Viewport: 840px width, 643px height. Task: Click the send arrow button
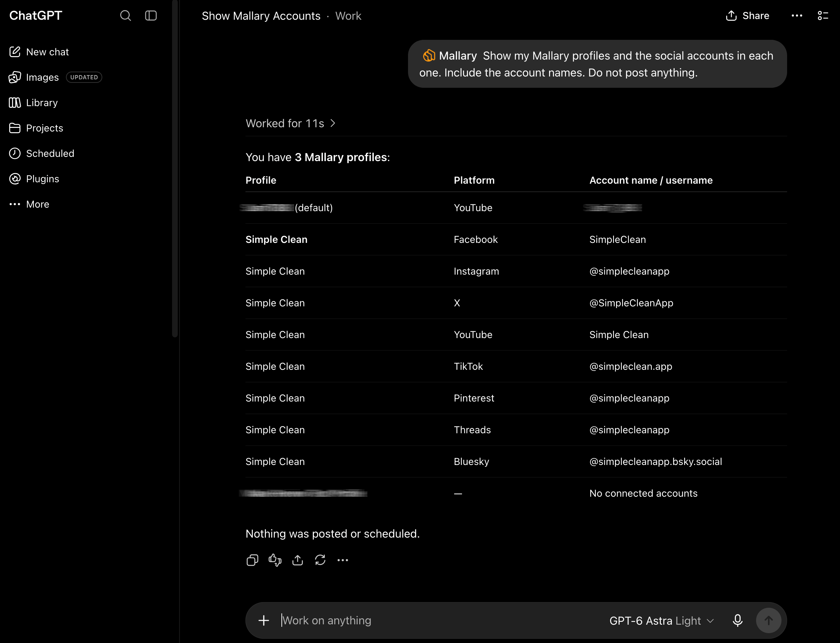point(768,620)
